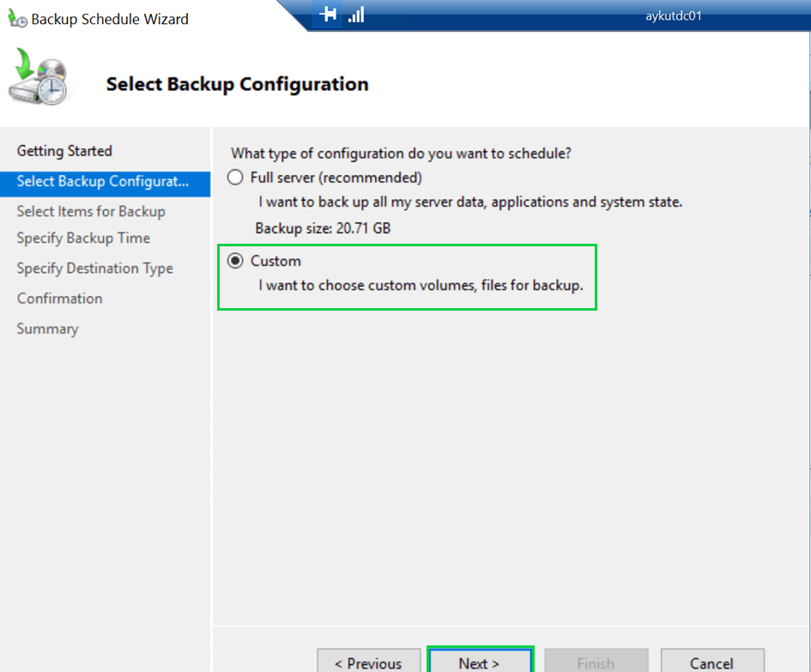
Task: Pin the remote connection bar
Action: tap(328, 15)
